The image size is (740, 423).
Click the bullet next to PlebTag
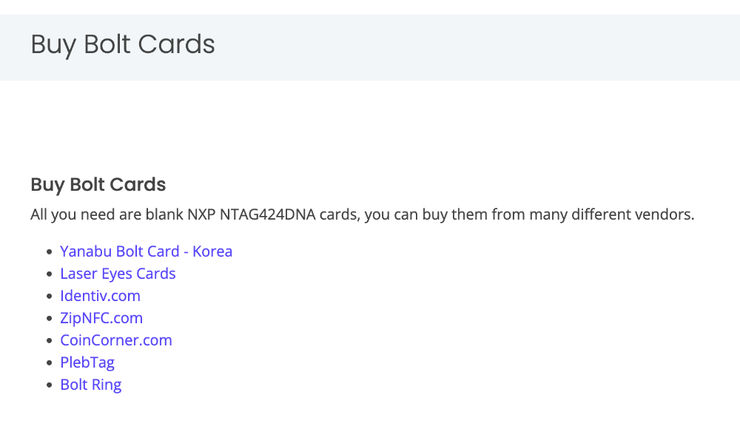click(49, 363)
